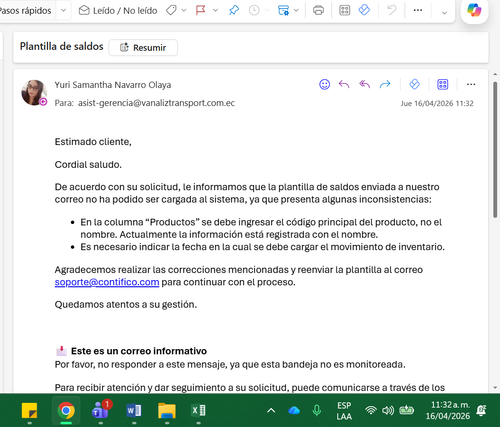Open the clock showing 11:32 a. m.
This screenshot has height=427, width=500.
(x=448, y=410)
